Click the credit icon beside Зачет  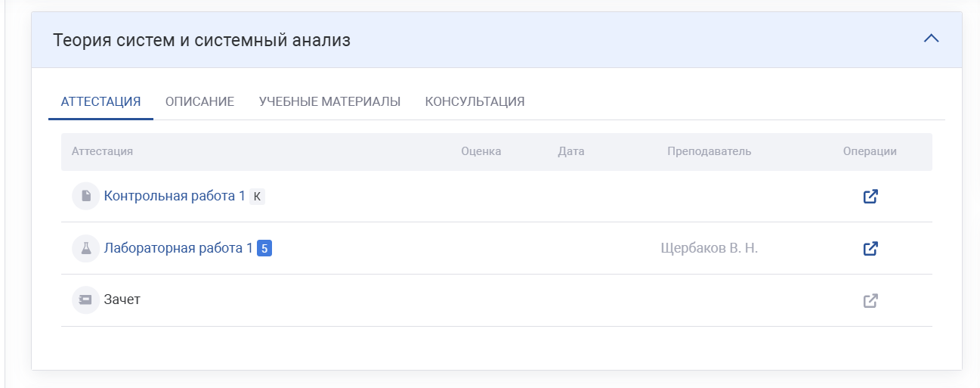[x=85, y=300]
